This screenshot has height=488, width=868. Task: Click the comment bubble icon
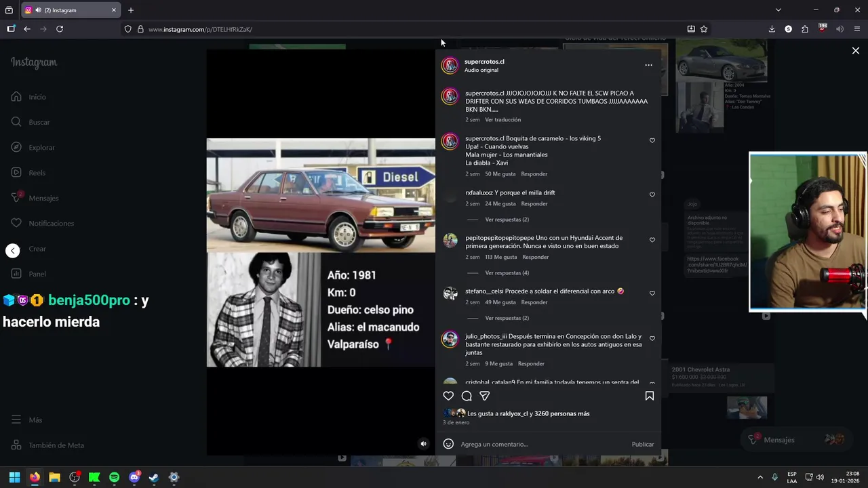click(467, 396)
